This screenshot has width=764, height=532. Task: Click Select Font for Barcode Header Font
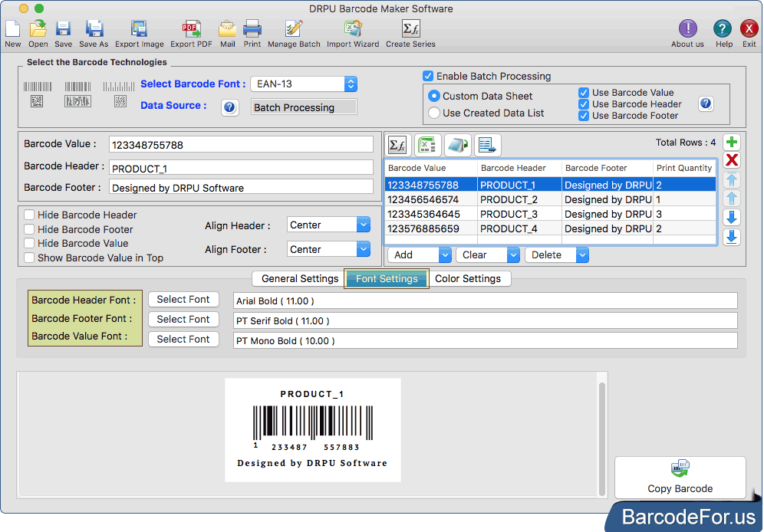[183, 299]
